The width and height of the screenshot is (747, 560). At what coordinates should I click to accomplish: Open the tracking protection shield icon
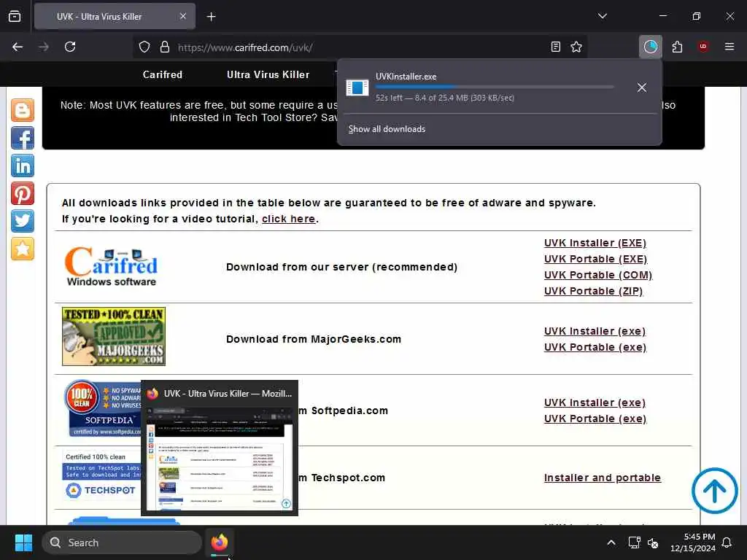pos(144,47)
